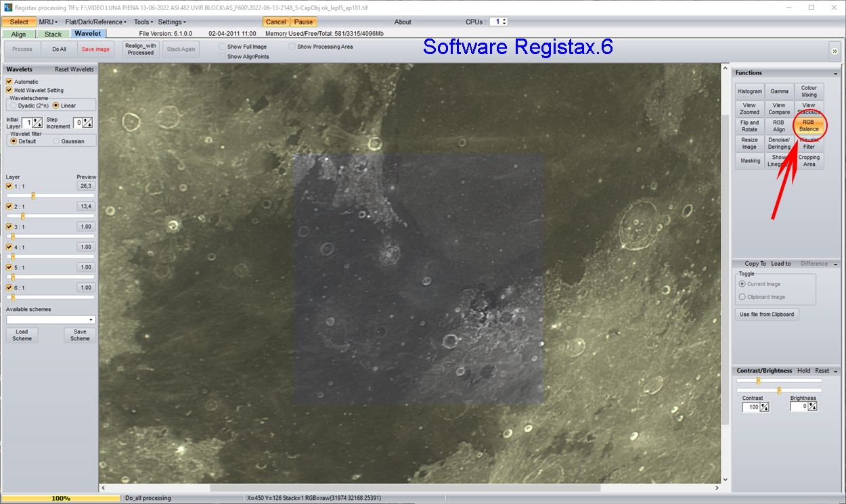
Task: Click Use file from Clipboard button
Action: tap(767, 314)
